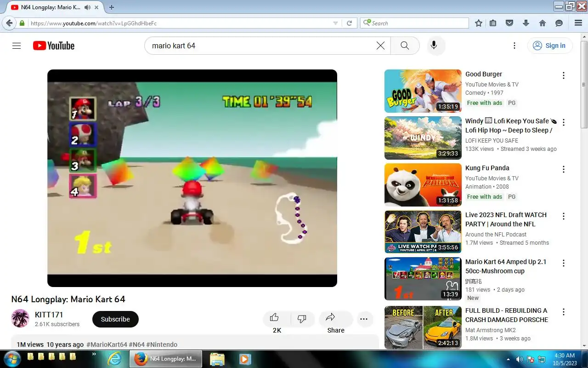This screenshot has height=368, width=588.
Task: Click the #N64 hashtag
Action: (x=136, y=345)
